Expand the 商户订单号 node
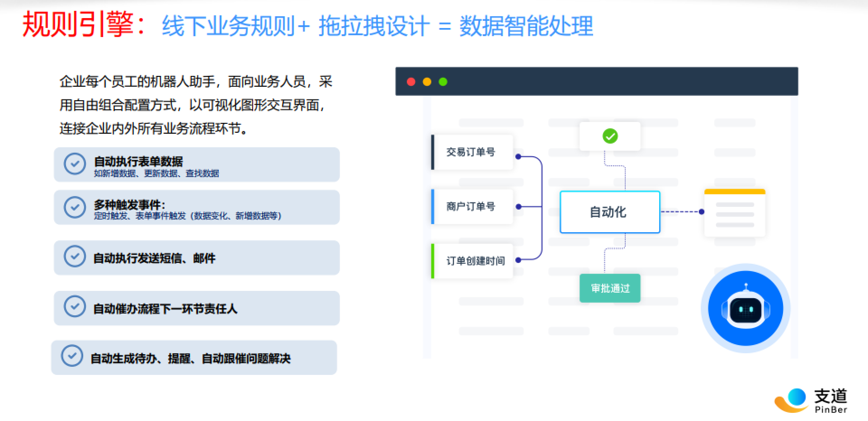The height and width of the screenshot is (421, 868). click(x=472, y=206)
